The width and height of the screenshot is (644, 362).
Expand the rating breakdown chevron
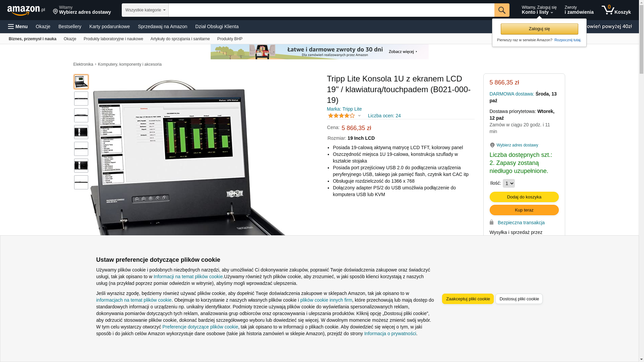[359, 116]
